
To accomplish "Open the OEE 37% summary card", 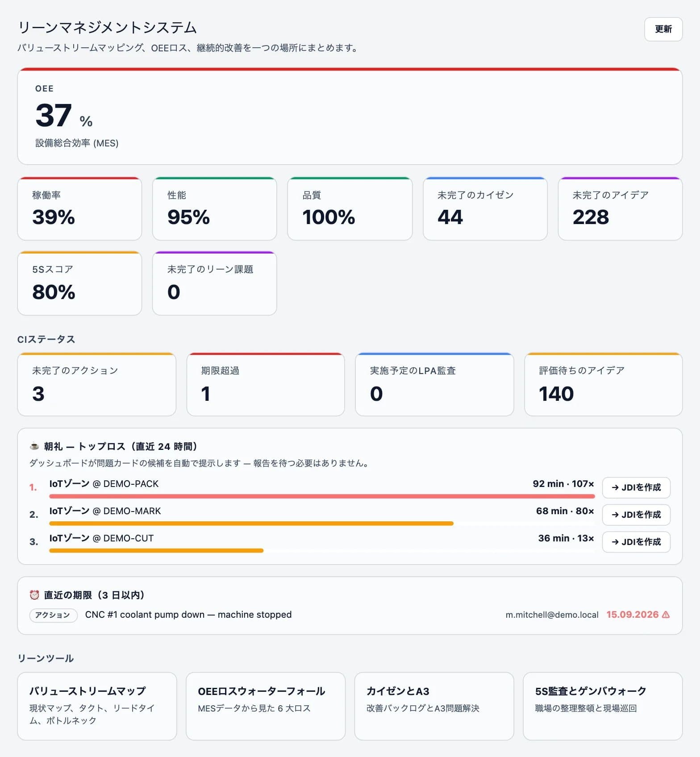I will (350, 116).
